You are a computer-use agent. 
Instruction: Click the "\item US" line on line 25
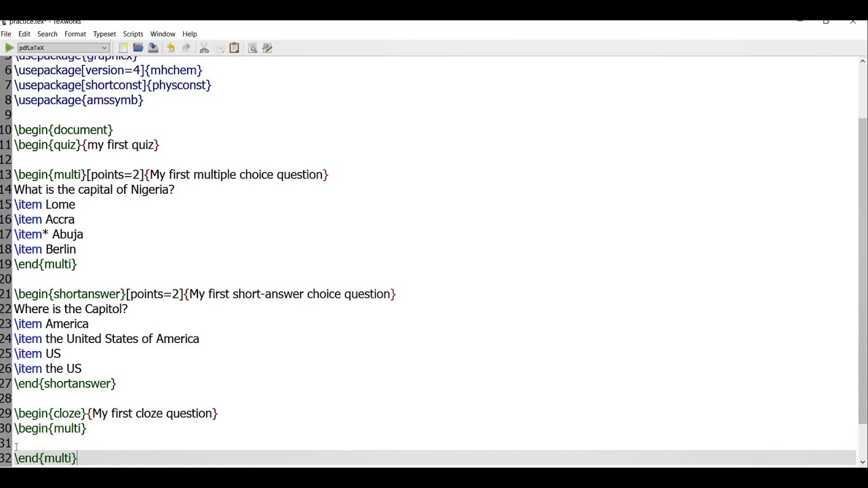pyautogui.click(x=37, y=353)
